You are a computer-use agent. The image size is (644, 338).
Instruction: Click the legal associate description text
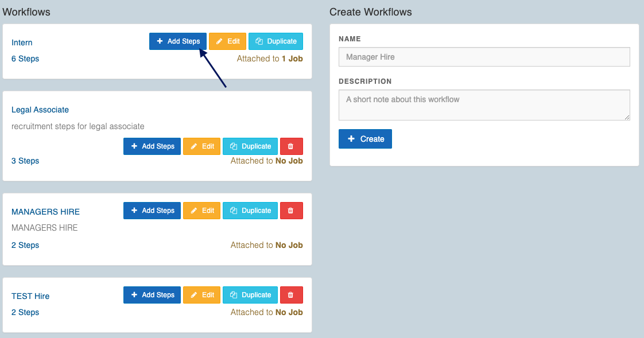pyautogui.click(x=78, y=126)
